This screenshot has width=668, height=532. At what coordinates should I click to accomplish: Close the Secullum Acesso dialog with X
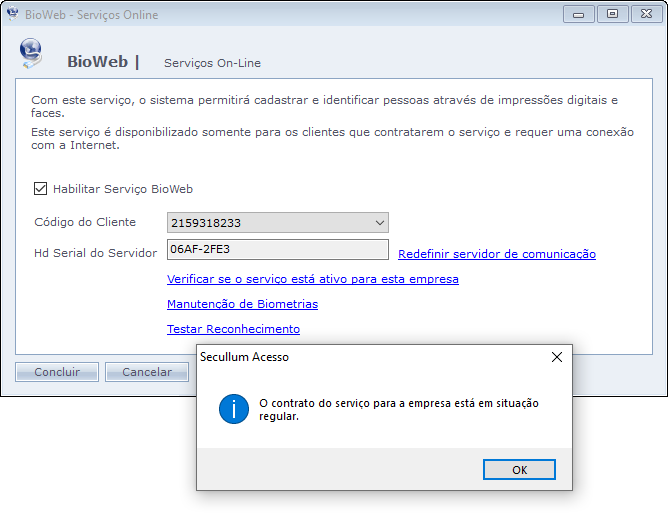click(x=557, y=357)
